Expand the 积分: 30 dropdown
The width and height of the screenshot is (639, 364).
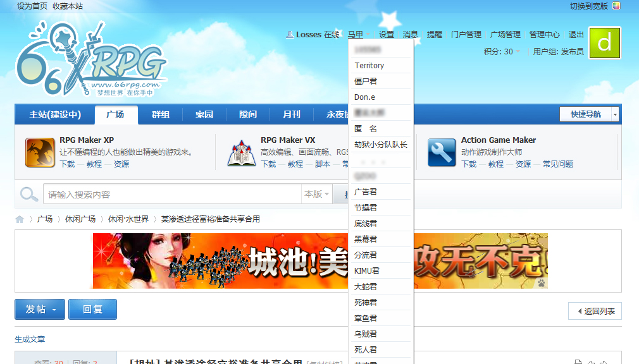point(502,52)
